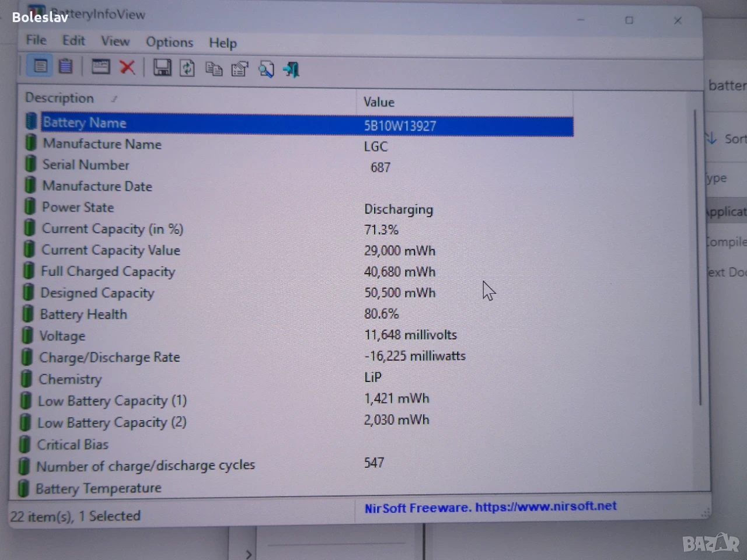This screenshot has width=747, height=560.
Task: Click battery icon beside Critical Bias
Action: pyautogui.click(x=25, y=444)
